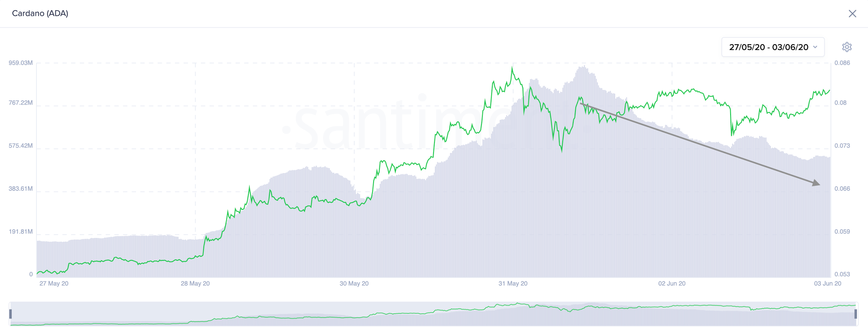Click the 0.066 right axis price label
The image size is (868, 335).
[x=842, y=188]
